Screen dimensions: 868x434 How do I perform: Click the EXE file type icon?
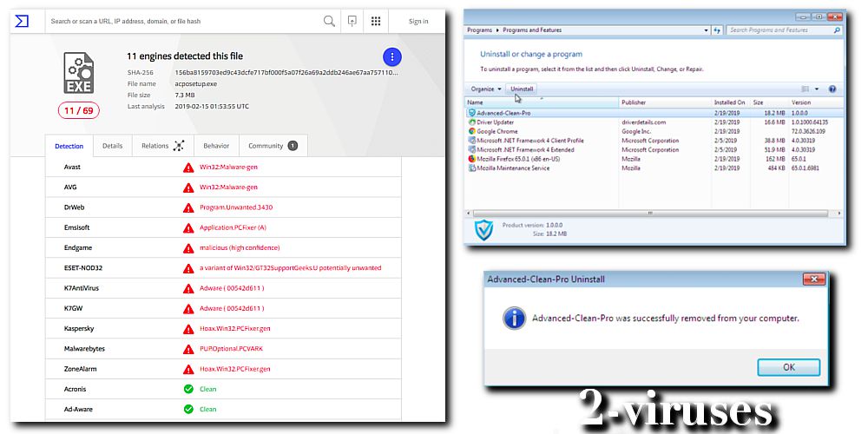(x=78, y=73)
